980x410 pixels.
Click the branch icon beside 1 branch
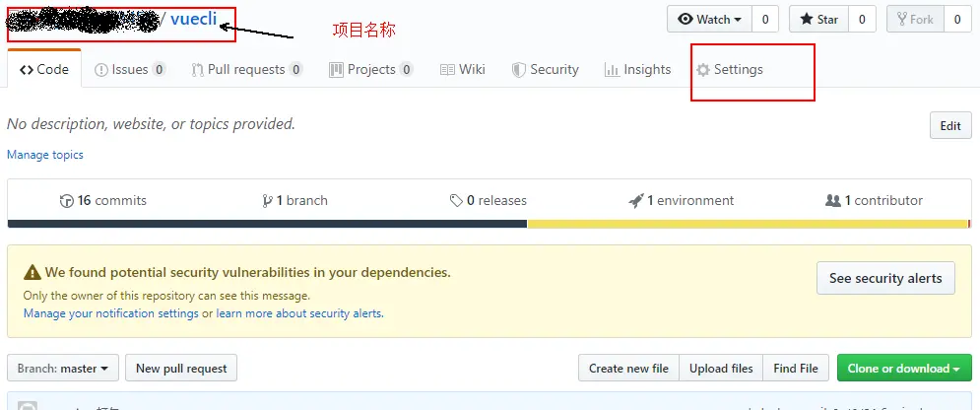[x=268, y=201]
